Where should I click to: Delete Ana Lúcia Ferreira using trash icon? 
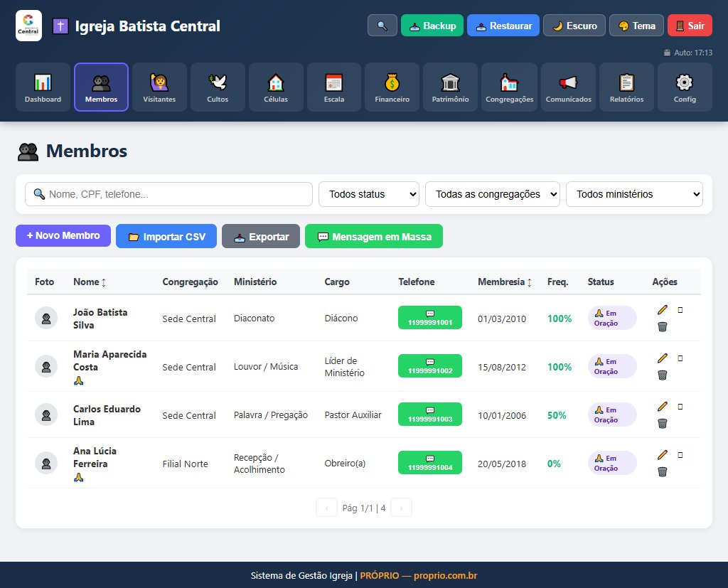(663, 472)
